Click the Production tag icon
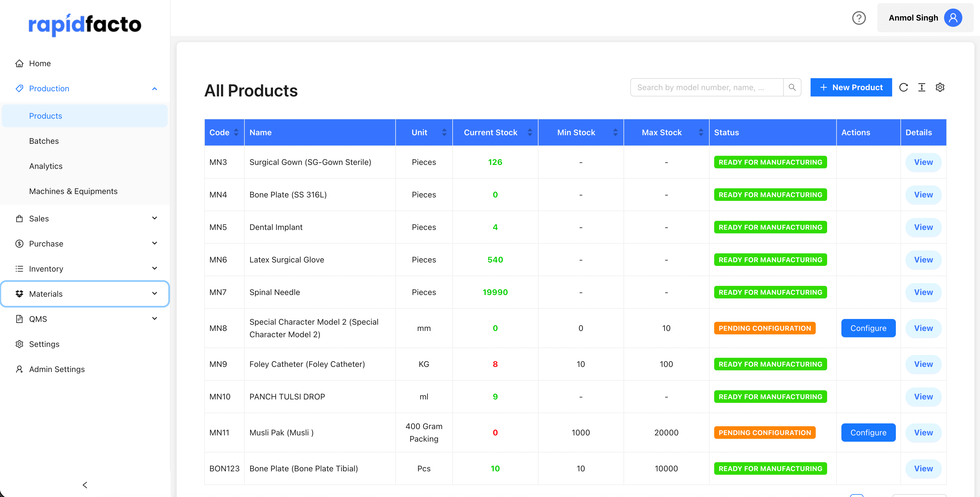 [x=19, y=88]
